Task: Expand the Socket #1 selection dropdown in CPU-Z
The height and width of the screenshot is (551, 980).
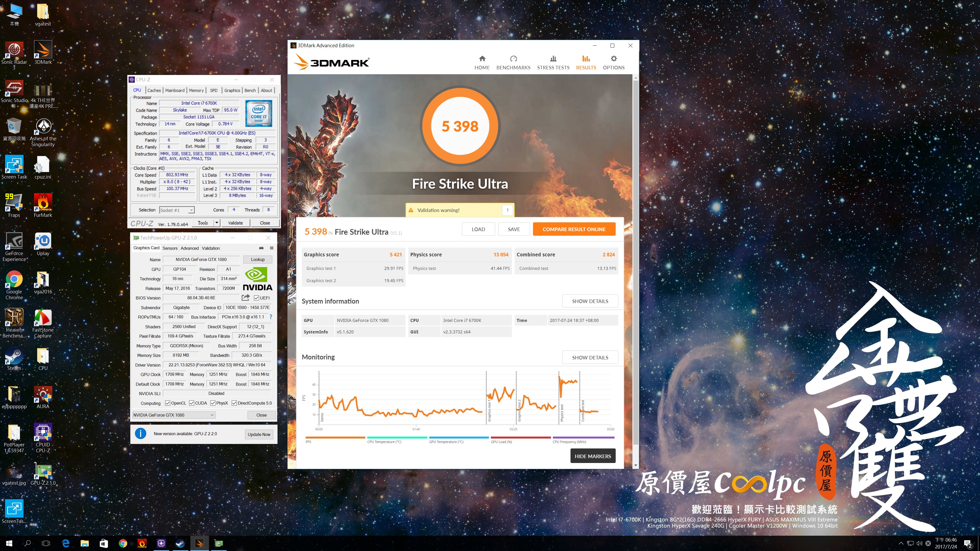Action: coord(191,210)
